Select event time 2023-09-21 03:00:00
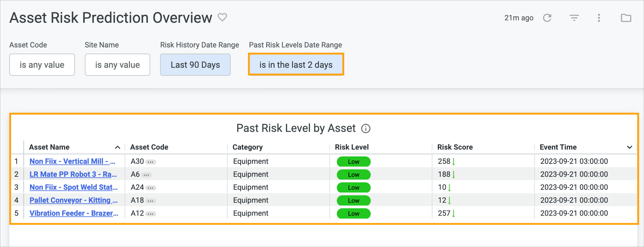 tap(574, 161)
